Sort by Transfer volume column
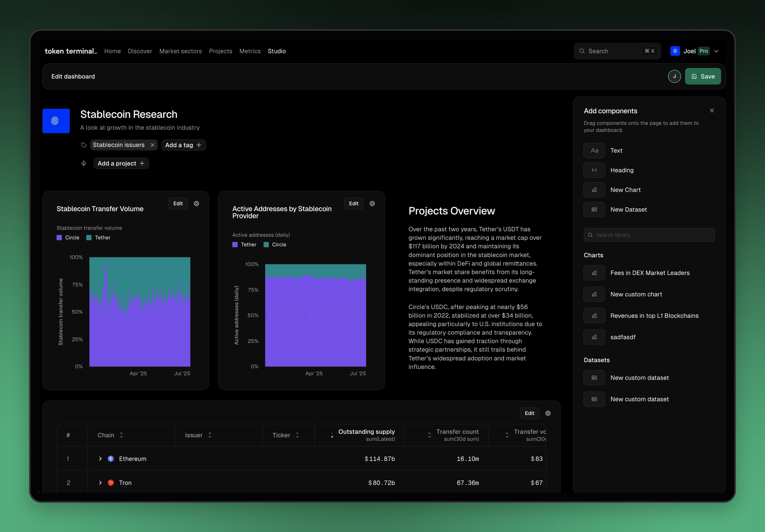This screenshot has height=532, width=765. [x=507, y=435]
